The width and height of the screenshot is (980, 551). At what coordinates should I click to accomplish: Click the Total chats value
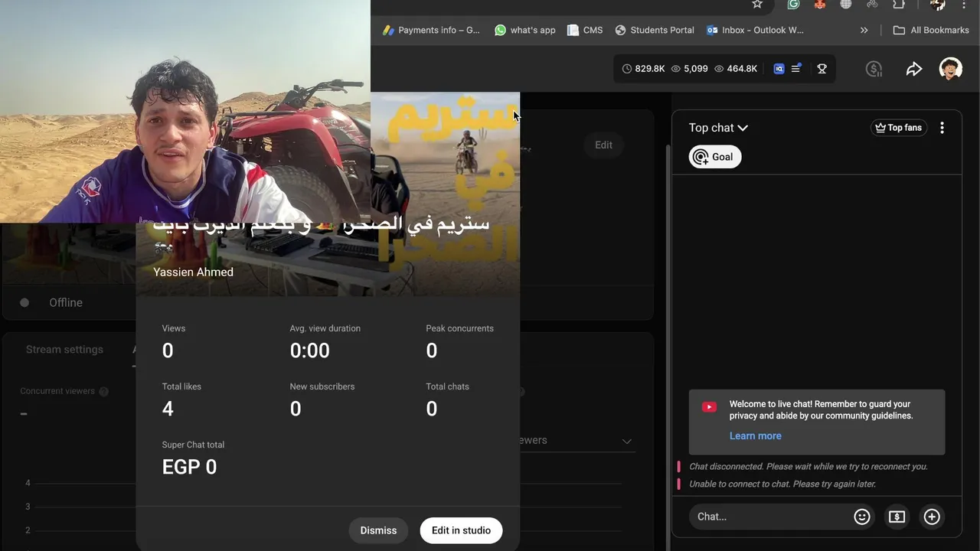point(432,409)
